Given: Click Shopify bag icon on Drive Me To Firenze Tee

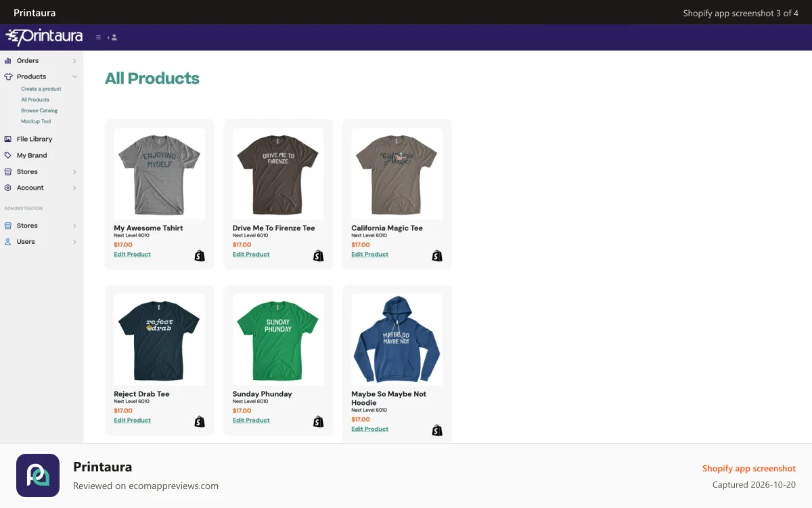Looking at the screenshot, I should click(318, 255).
